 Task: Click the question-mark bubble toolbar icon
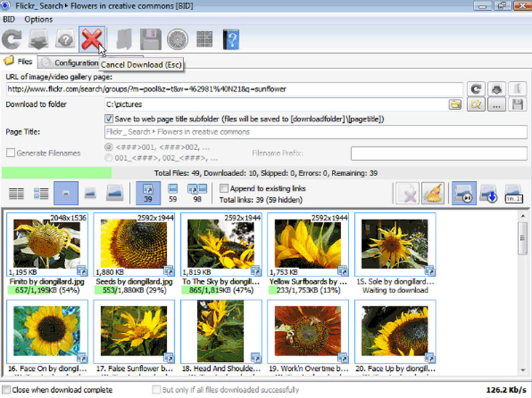(65, 39)
